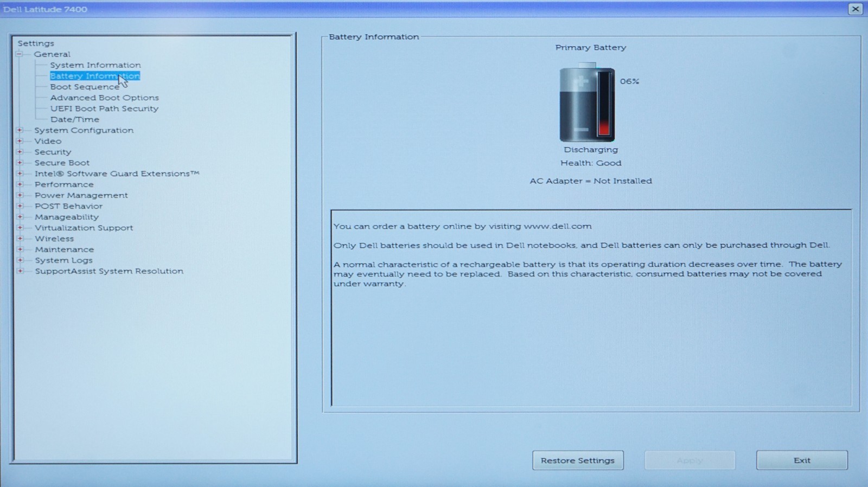Open Boot Sequence settings

tap(85, 87)
